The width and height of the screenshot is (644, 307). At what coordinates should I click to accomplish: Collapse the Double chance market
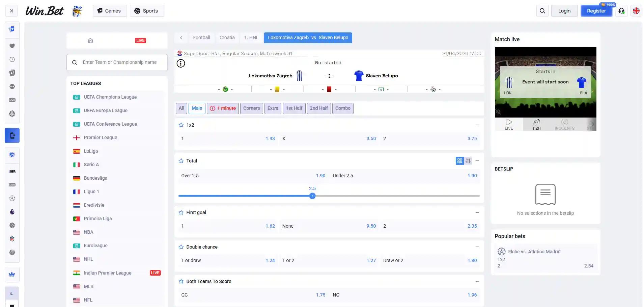(x=477, y=247)
